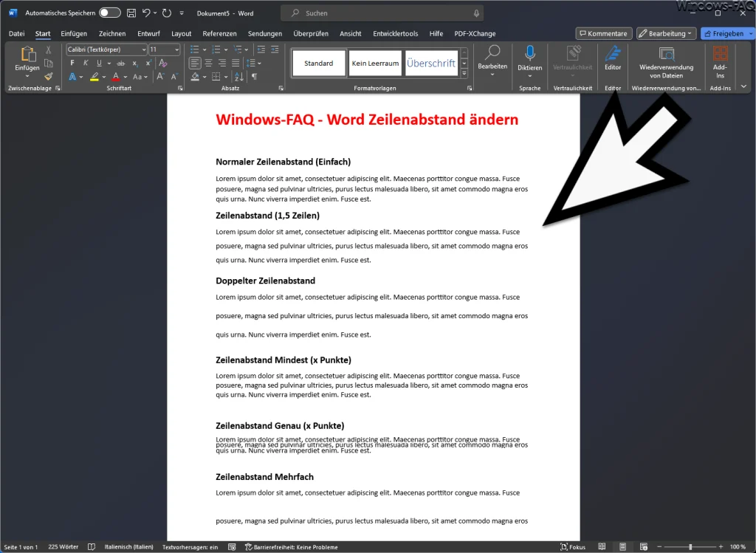Screen dimensions: 756x553
Task: Open the Bearbeiten dropdown
Action: pos(492,62)
